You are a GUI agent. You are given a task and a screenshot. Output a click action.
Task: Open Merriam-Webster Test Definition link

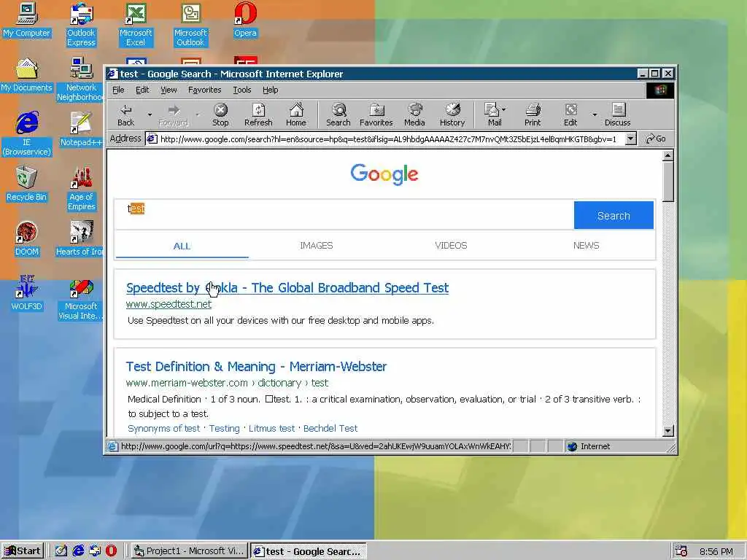coord(256,366)
